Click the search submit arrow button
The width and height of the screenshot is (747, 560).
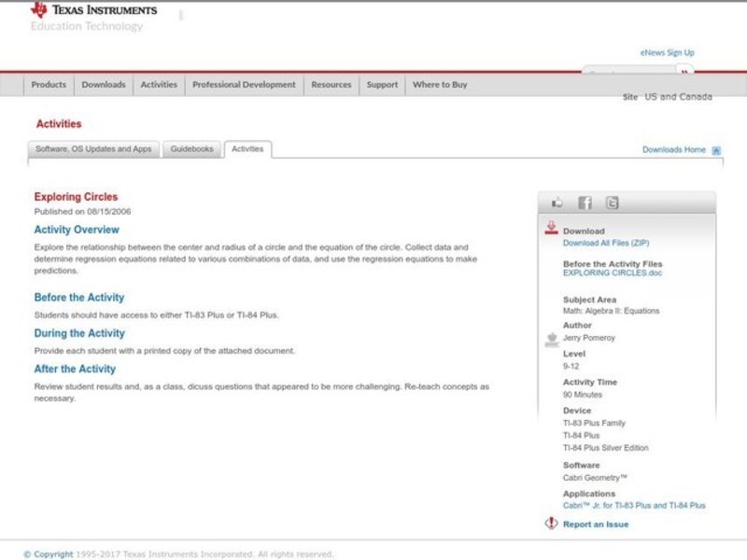(x=685, y=72)
